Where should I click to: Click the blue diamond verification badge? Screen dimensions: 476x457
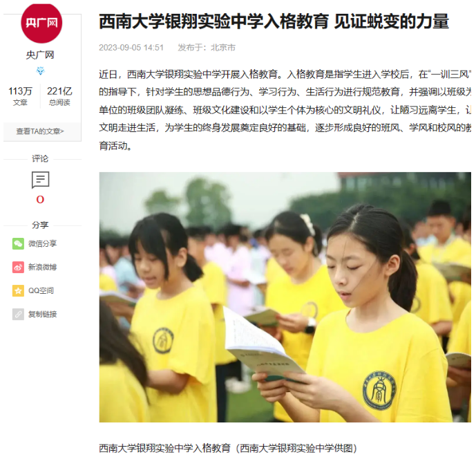click(x=40, y=71)
